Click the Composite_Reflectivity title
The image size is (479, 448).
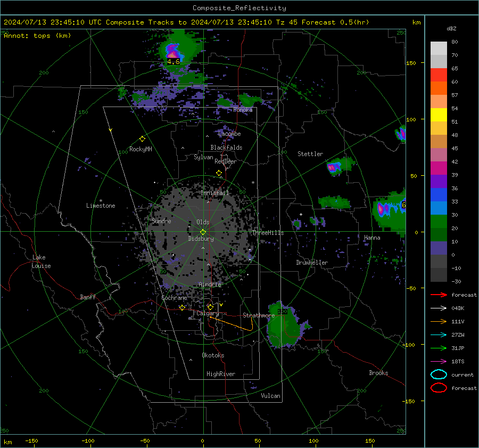240,8
